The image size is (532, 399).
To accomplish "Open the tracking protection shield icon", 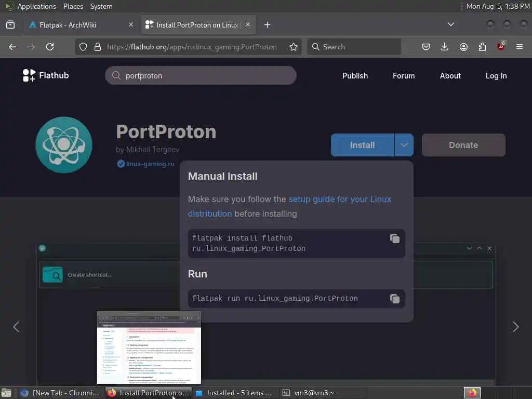I will pos(83,47).
